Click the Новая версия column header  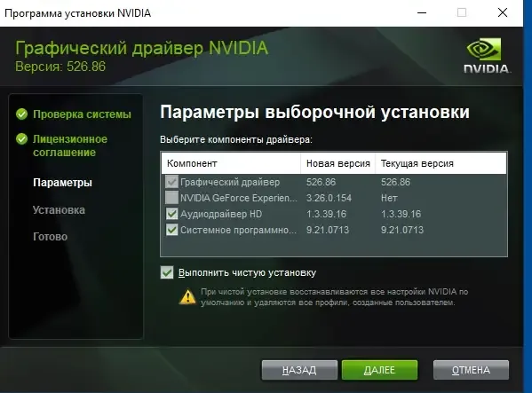click(x=337, y=163)
